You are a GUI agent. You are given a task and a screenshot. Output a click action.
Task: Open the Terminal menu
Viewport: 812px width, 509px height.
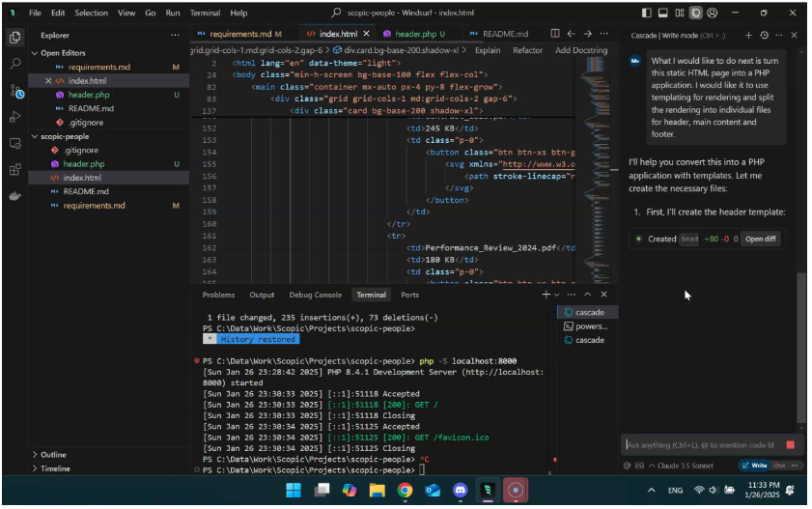click(x=205, y=13)
